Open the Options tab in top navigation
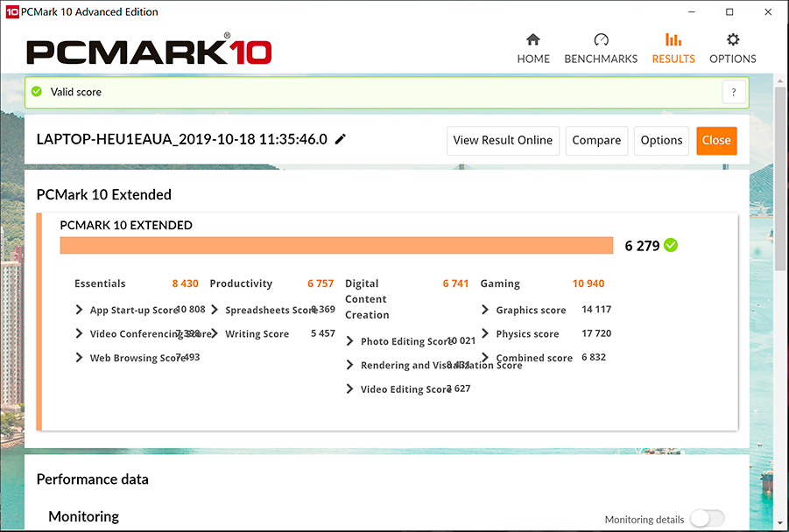 point(733,49)
